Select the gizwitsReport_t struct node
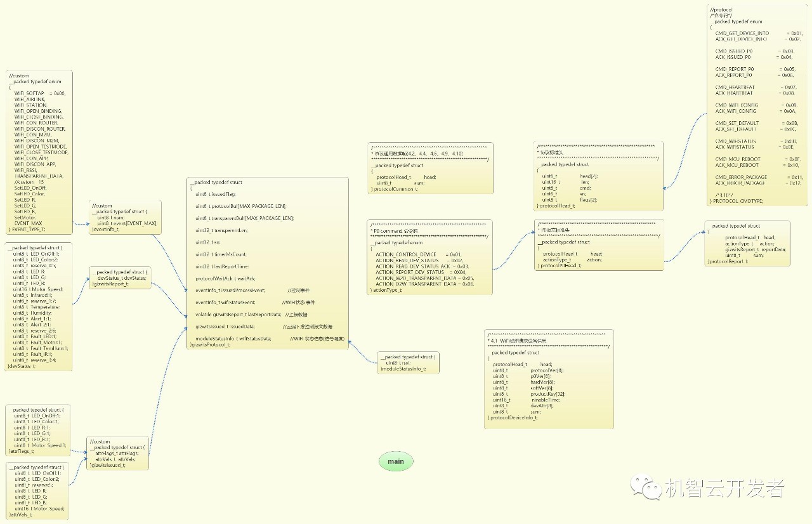This screenshot has height=524, width=812. [x=120, y=278]
